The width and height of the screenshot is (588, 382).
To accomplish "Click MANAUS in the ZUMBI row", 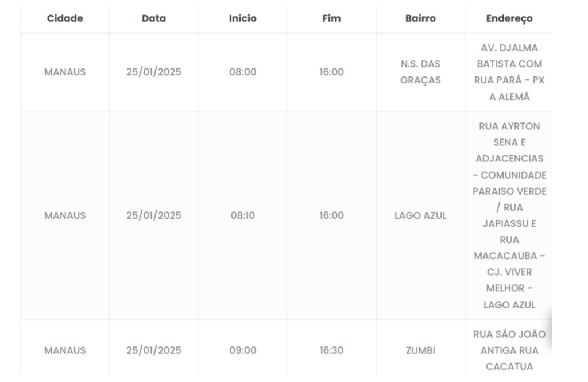I will [x=65, y=350].
